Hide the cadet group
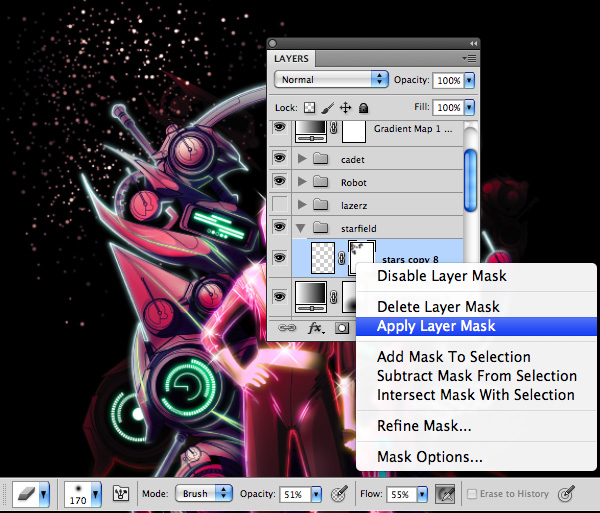The image size is (600, 513). click(280, 158)
